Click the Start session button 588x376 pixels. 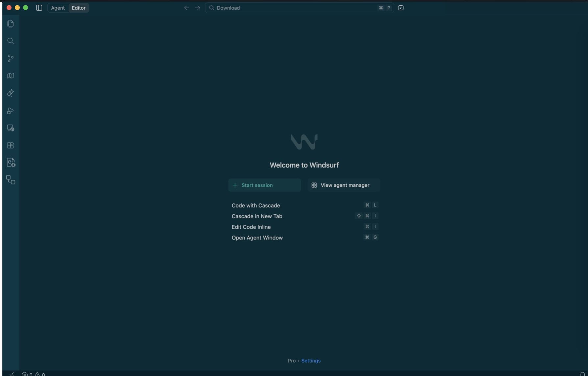pyautogui.click(x=265, y=185)
